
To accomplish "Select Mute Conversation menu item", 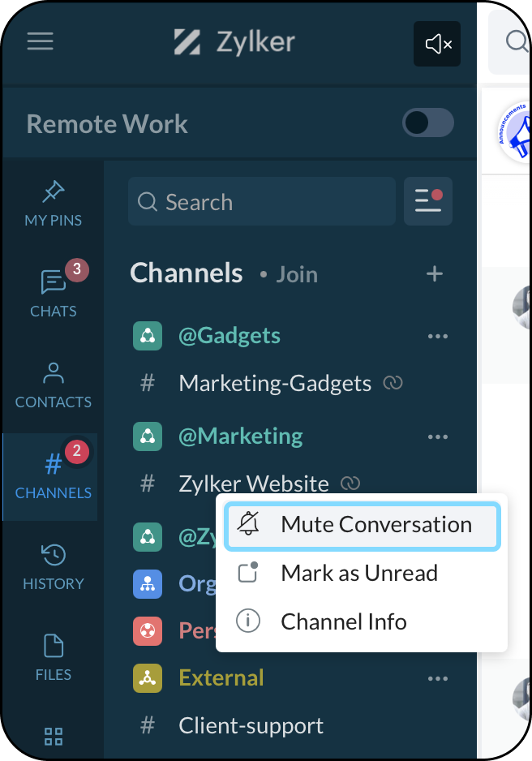I will [x=362, y=526].
